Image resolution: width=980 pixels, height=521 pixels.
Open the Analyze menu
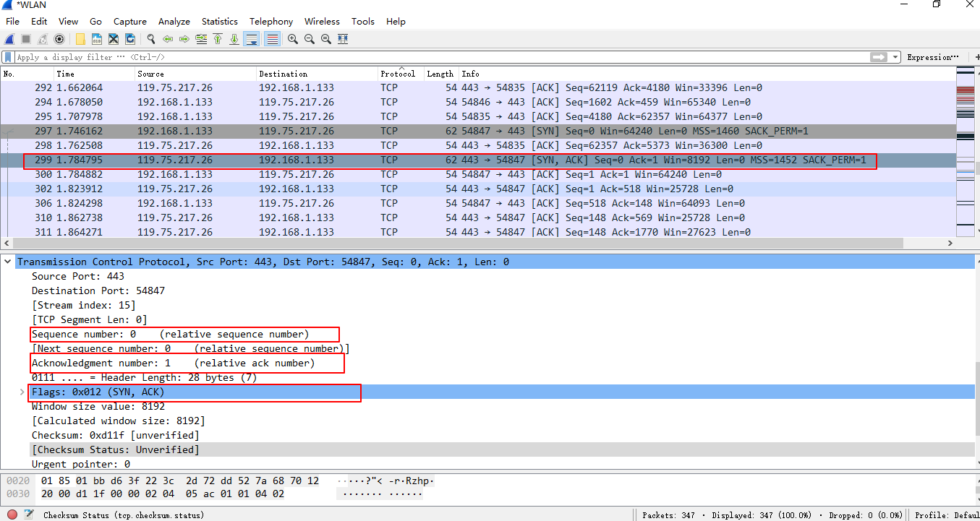tap(174, 22)
